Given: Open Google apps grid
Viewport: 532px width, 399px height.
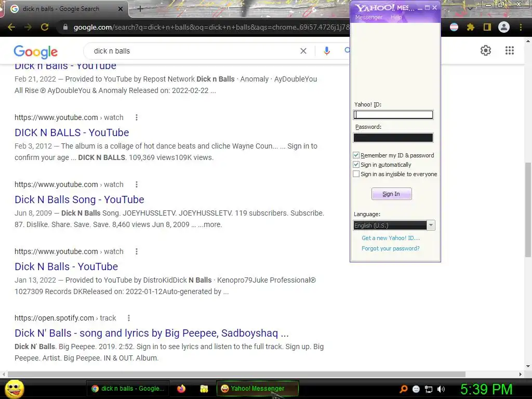Looking at the screenshot, I should click(x=510, y=50).
